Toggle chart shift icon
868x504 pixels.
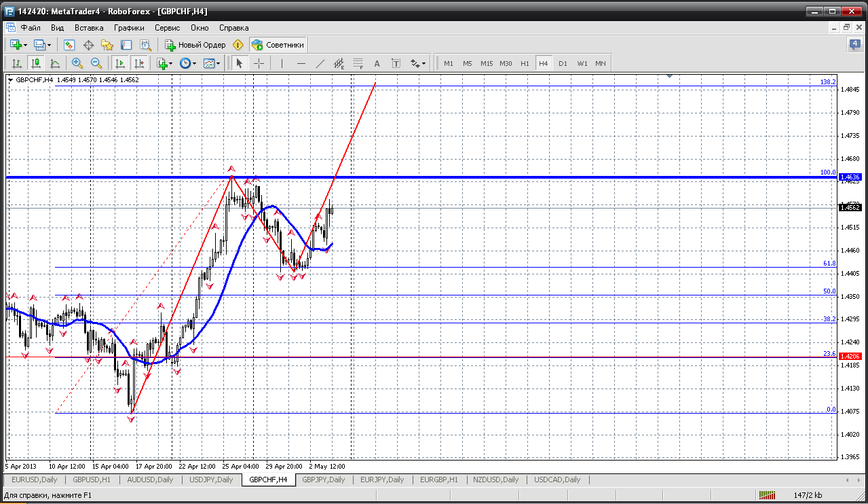139,63
